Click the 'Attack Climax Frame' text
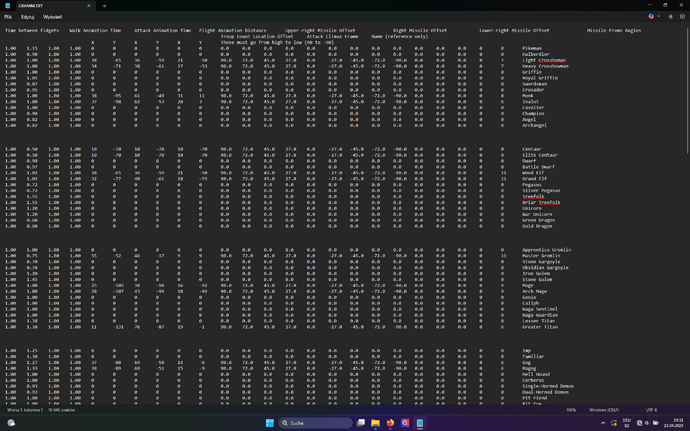This screenshot has width=690, height=431. click(x=332, y=37)
